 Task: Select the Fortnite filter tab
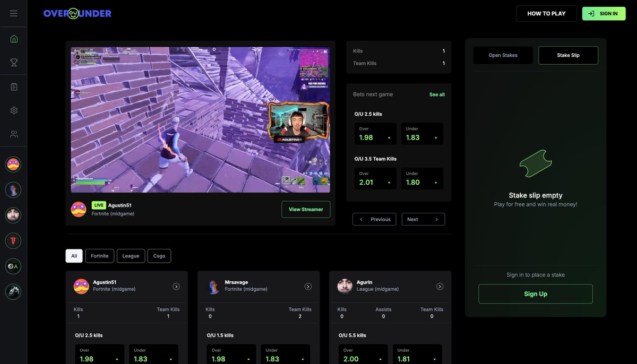click(100, 256)
